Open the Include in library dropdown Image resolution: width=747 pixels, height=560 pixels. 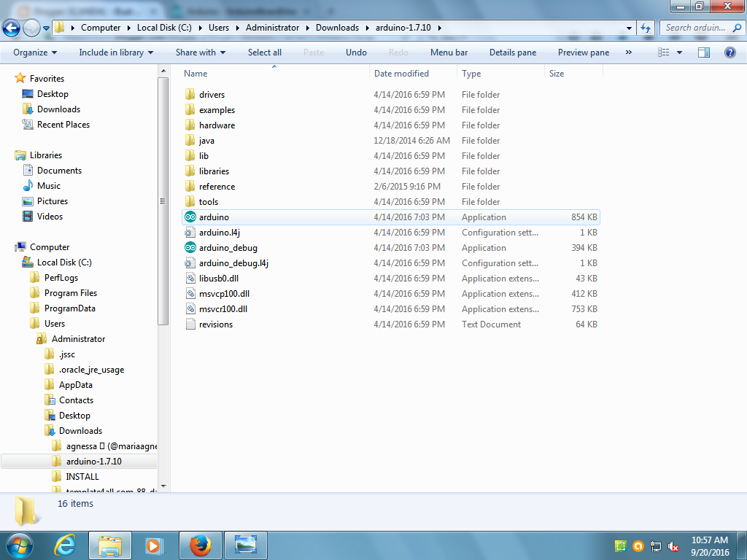pos(116,52)
